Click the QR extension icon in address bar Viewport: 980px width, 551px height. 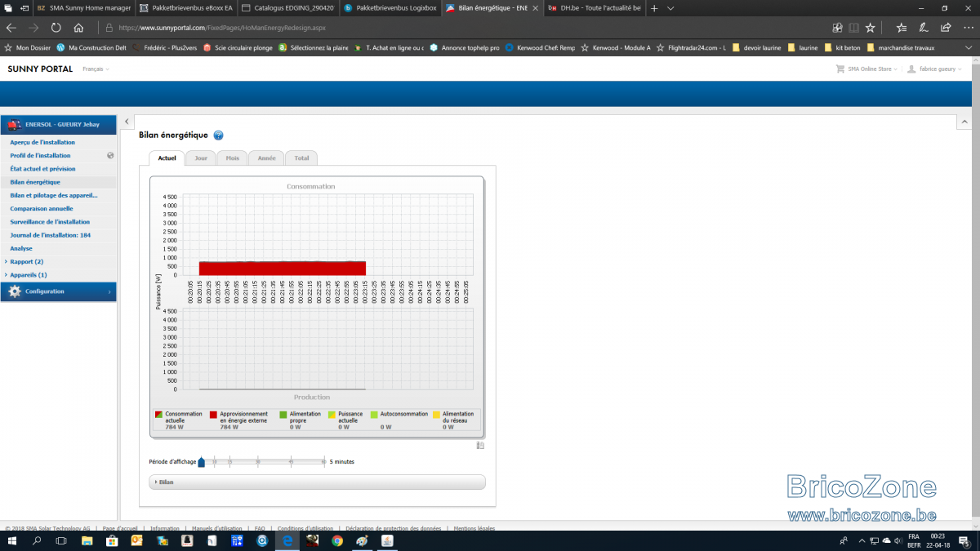point(837,27)
